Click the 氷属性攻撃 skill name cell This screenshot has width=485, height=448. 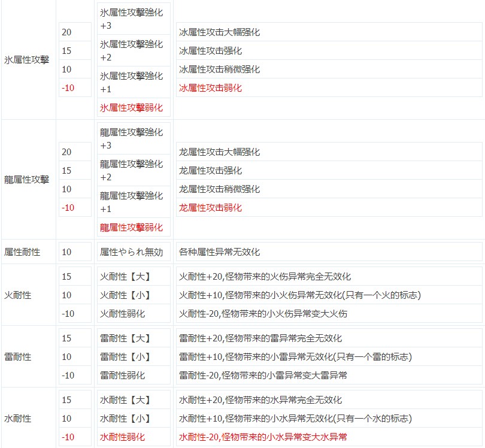[x=29, y=60]
